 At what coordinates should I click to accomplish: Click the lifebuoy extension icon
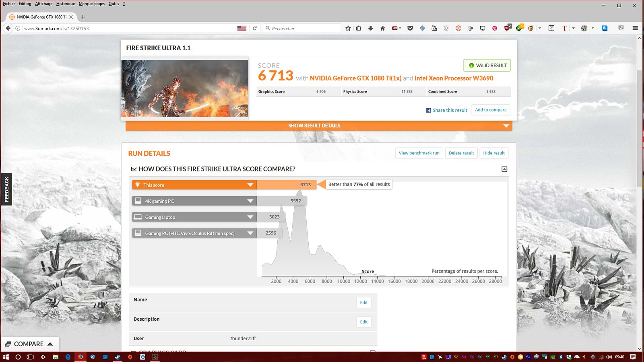point(458,28)
